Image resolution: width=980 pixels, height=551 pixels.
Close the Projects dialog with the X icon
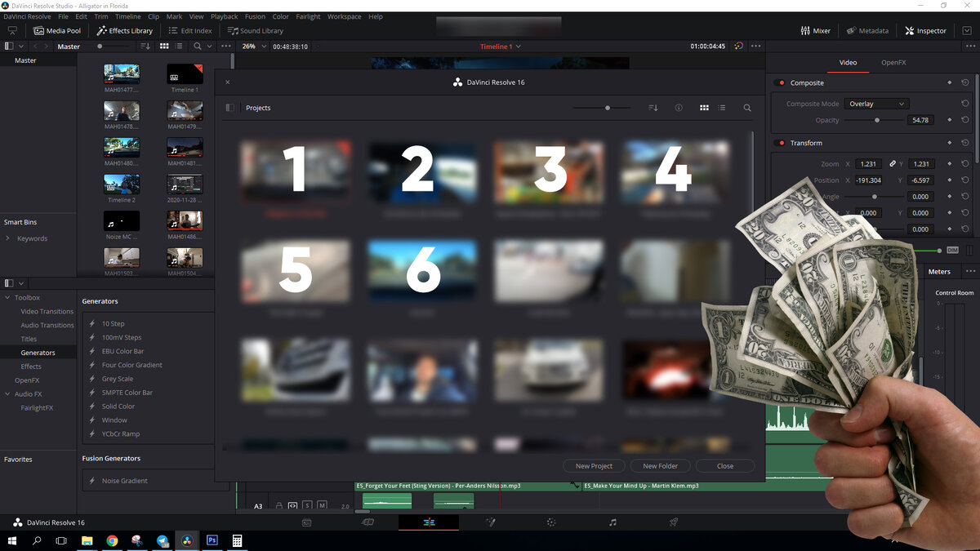point(228,82)
